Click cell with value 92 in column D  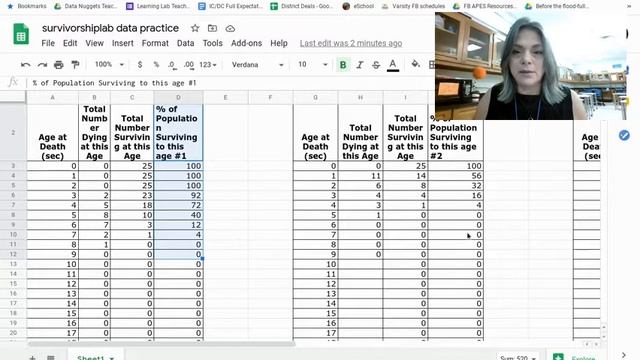click(x=178, y=195)
